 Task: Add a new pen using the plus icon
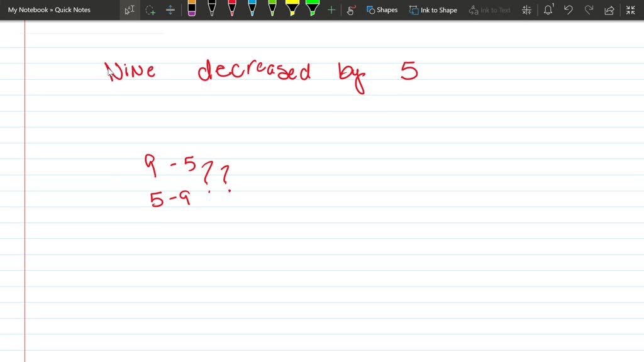coord(331,9)
